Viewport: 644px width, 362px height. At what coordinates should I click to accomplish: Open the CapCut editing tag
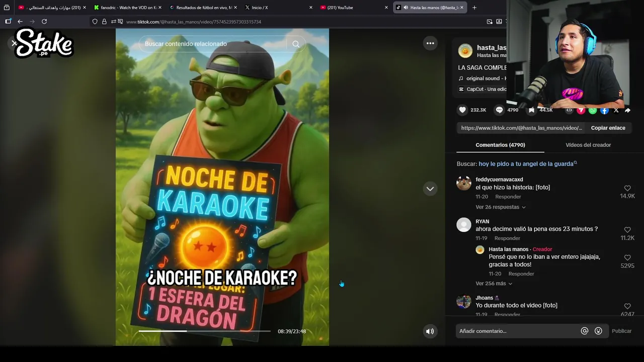pyautogui.click(x=482, y=89)
